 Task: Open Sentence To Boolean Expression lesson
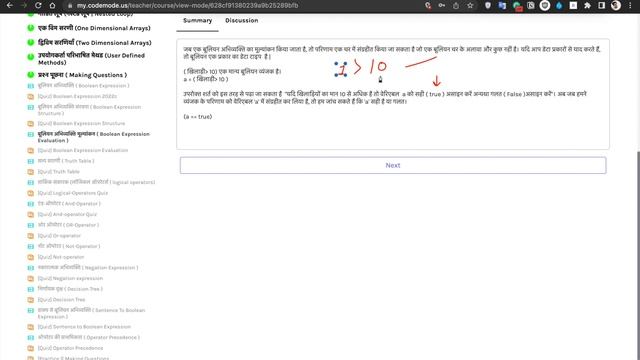91,313
